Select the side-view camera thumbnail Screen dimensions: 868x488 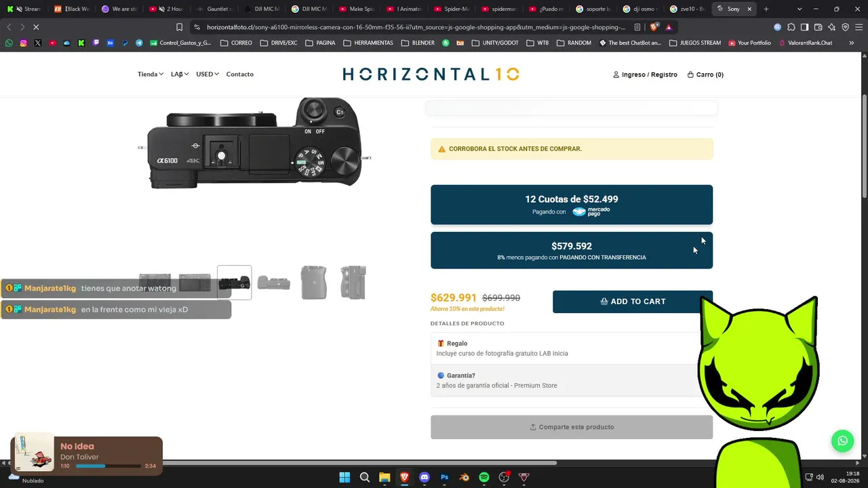pyautogui.click(x=353, y=283)
